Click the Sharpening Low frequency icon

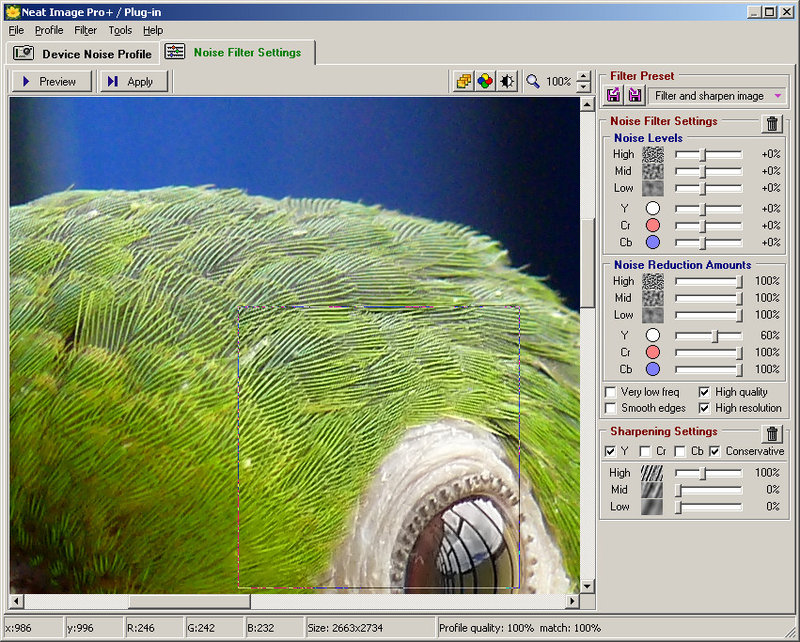click(x=652, y=507)
